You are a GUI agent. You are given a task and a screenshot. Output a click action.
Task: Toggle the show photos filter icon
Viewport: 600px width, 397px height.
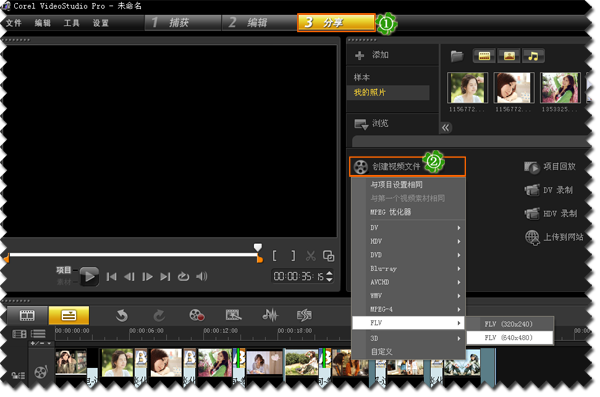[x=509, y=56]
